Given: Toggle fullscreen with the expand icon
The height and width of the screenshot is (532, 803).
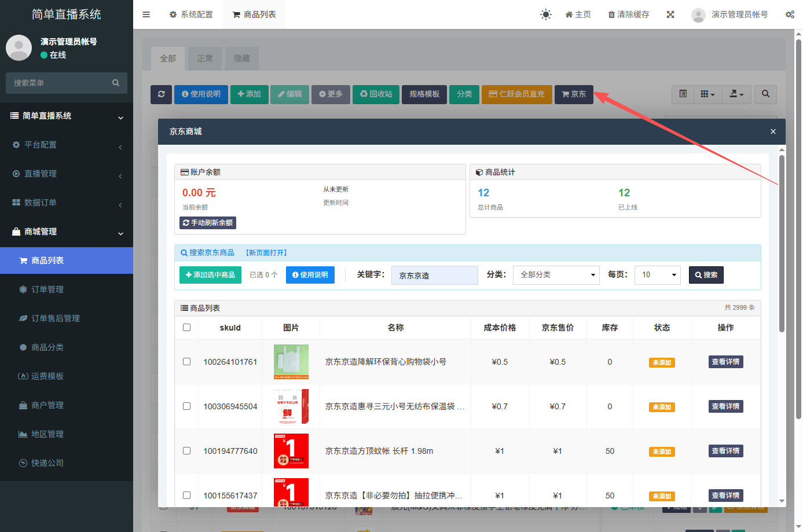Looking at the screenshot, I should point(670,14).
